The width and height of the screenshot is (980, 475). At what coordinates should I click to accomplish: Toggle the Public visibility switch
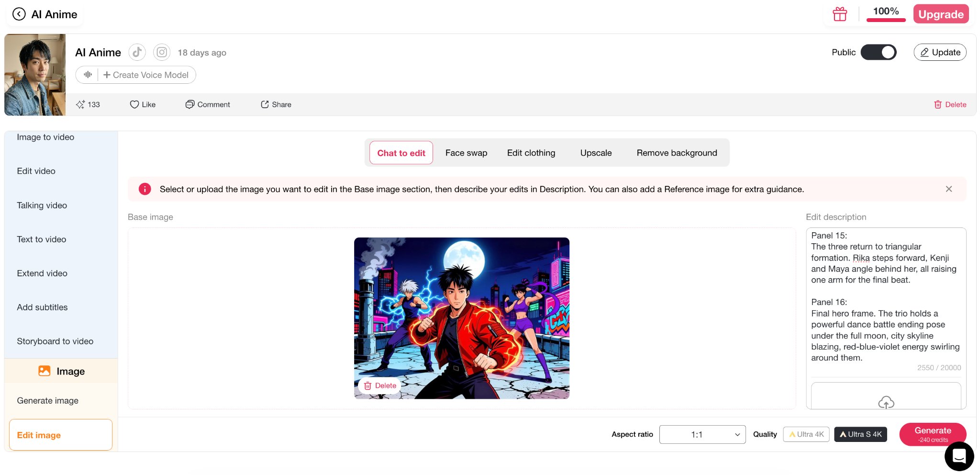pyautogui.click(x=879, y=52)
